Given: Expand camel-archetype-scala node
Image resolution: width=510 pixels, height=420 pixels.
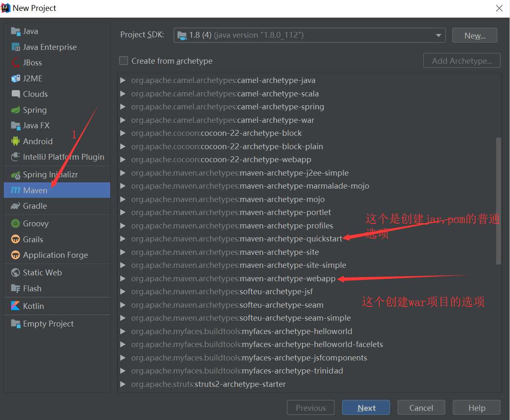Looking at the screenshot, I should pyautogui.click(x=123, y=93).
